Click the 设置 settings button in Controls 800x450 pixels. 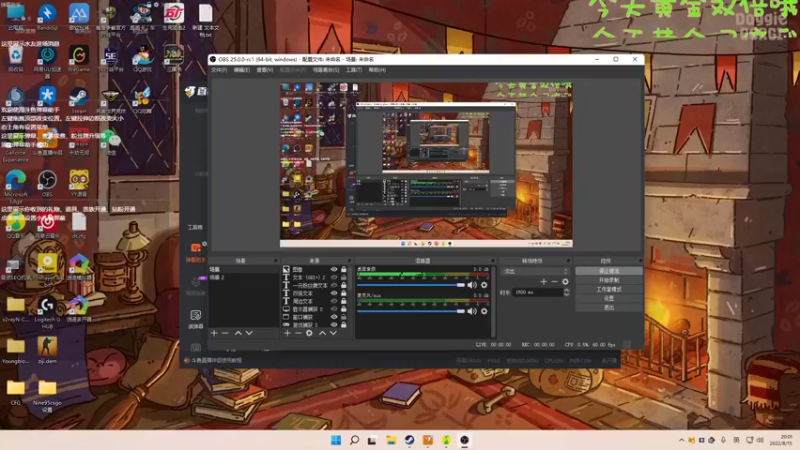click(x=609, y=298)
